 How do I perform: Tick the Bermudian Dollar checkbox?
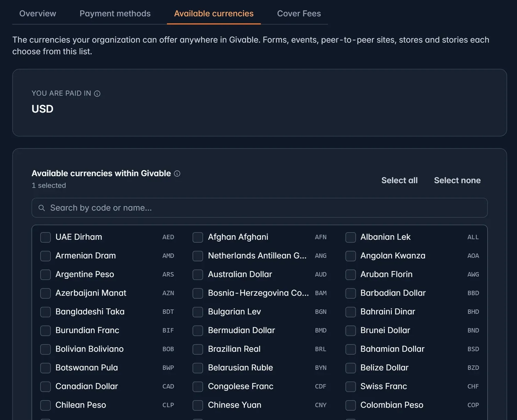point(198,331)
